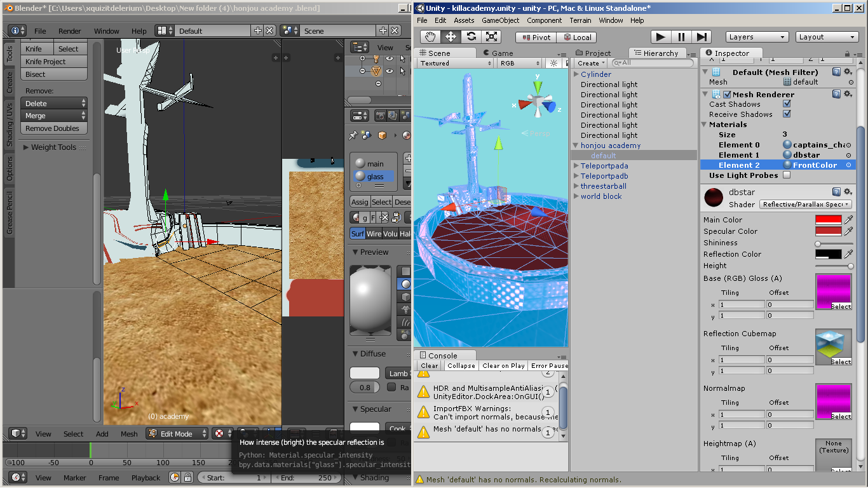Open Blender 3D view editor type icon
The width and height of the screenshot is (868, 488).
17,433
